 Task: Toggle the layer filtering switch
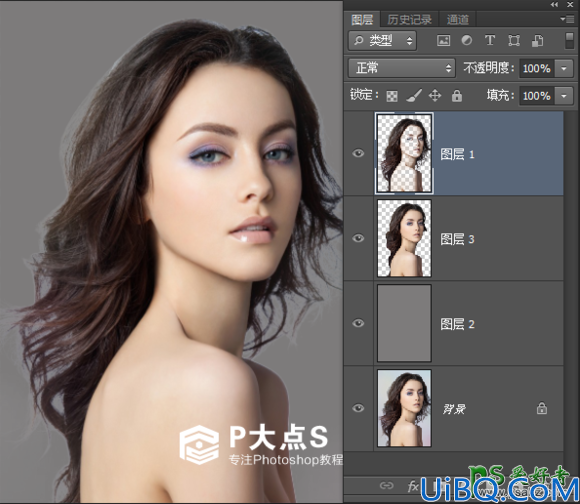point(570,41)
